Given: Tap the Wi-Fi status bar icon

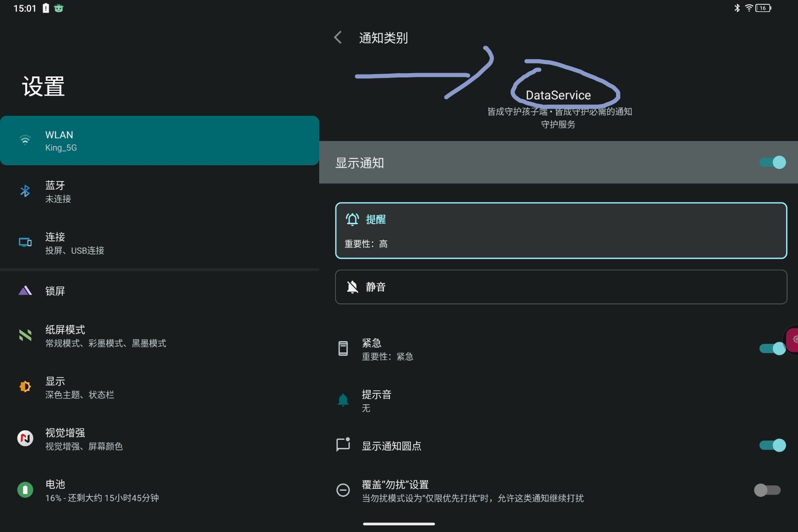Looking at the screenshot, I should pyautogui.click(x=749, y=8).
